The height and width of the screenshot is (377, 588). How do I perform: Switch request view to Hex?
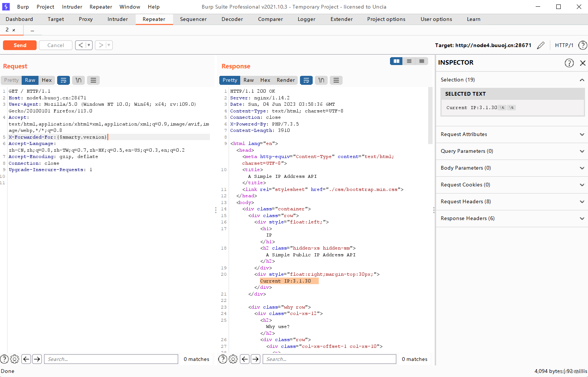47,80
